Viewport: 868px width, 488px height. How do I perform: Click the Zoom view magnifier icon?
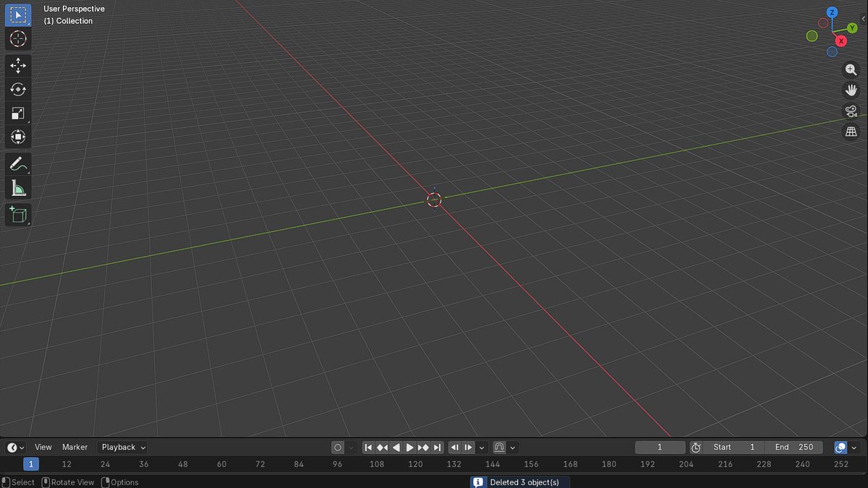[851, 70]
